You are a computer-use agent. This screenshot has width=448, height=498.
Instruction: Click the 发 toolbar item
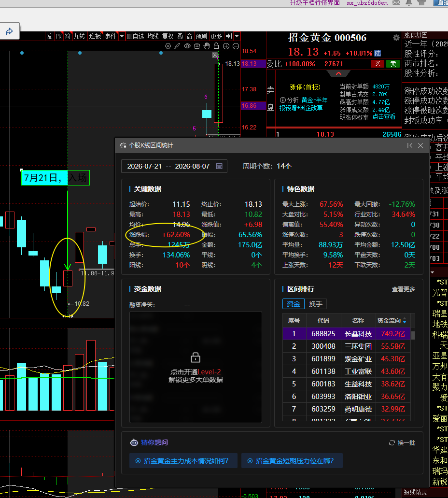click(49, 36)
